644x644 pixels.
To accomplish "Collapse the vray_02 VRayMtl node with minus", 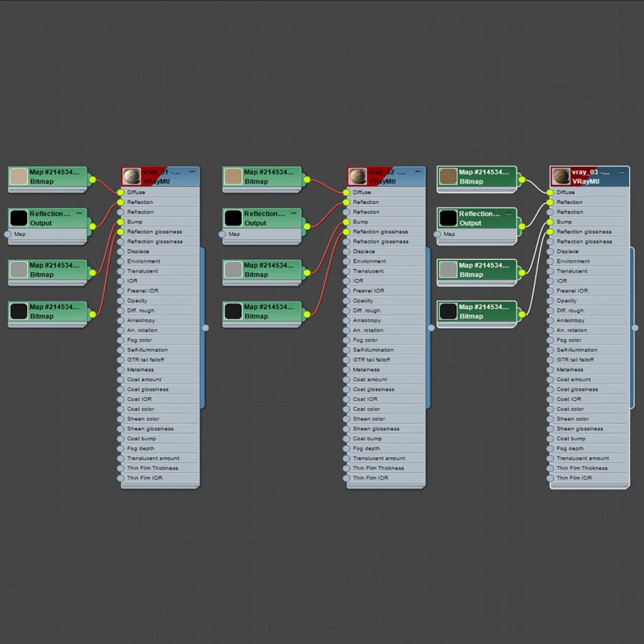I will [418, 172].
